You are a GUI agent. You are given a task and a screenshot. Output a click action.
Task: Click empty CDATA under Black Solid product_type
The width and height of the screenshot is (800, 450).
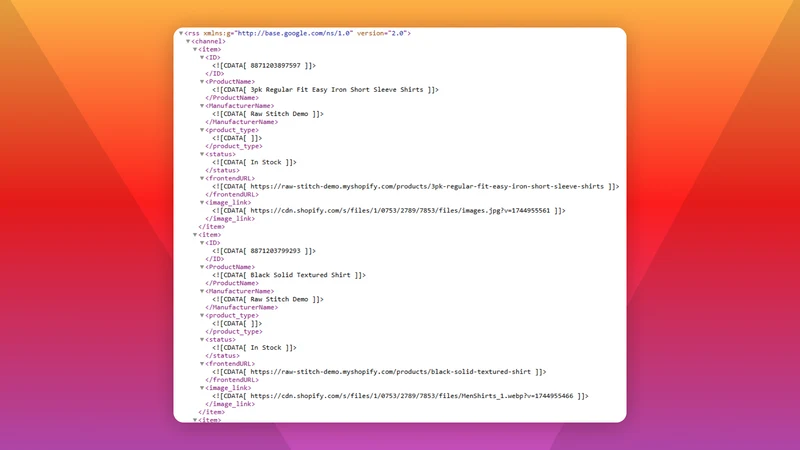pos(237,323)
